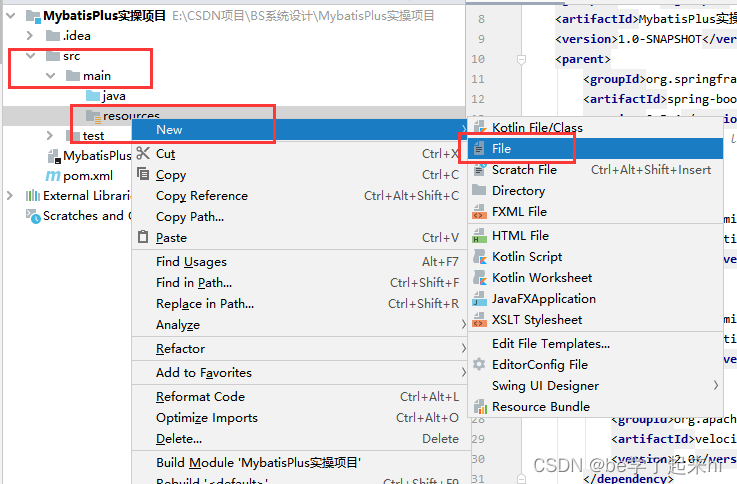Click the EditorConfig gear icon
737x484 pixels.
(x=479, y=364)
